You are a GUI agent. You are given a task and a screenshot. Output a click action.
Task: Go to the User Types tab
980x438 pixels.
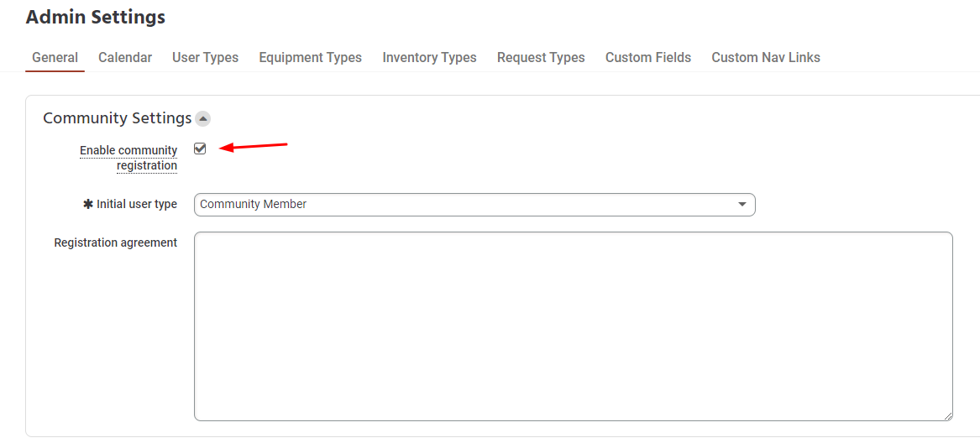point(205,58)
